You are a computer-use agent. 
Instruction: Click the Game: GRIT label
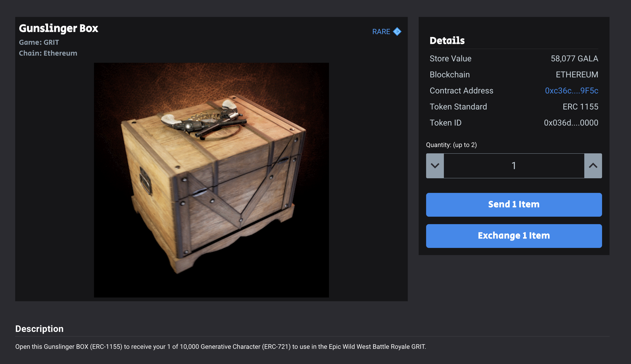click(x=39, y=42)
